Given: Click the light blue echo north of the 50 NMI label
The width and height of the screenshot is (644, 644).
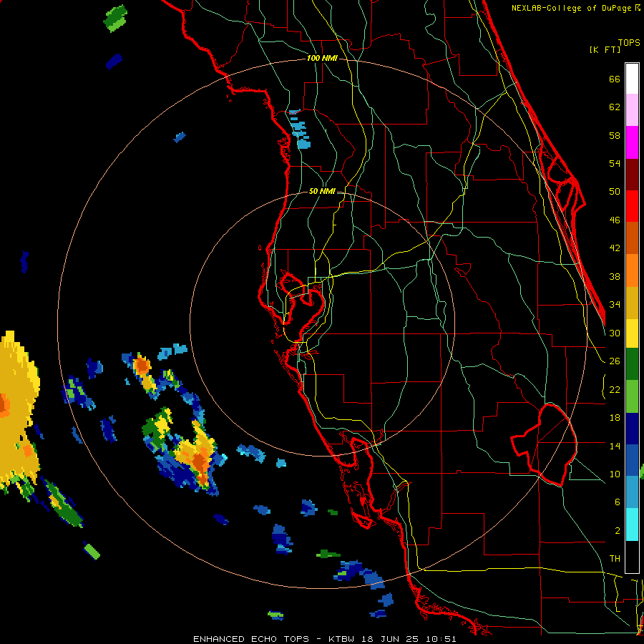Looking at the screenshot, I should (300, 131).
